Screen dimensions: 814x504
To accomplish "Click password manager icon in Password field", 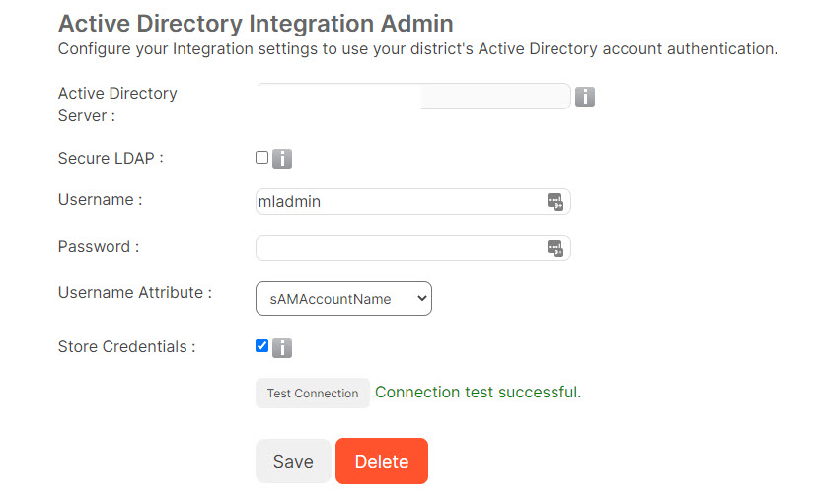I will [x=555, y=249].
